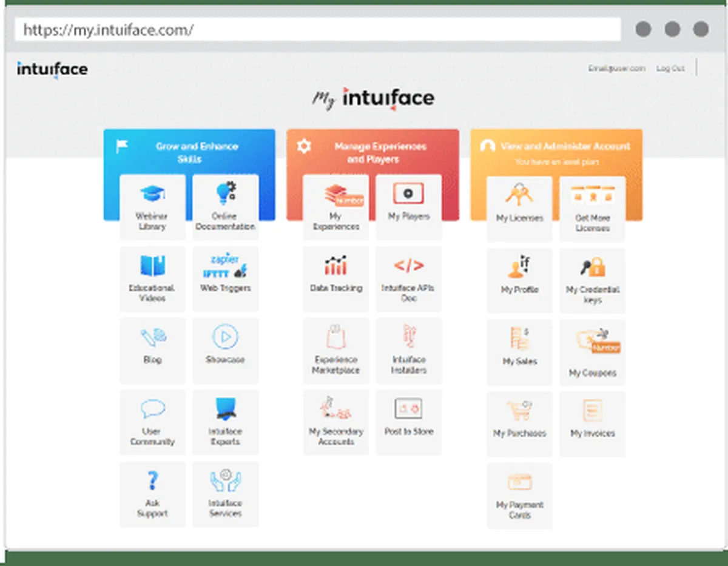
Task: Open the My Profile tile
Action: click(519, 281)
